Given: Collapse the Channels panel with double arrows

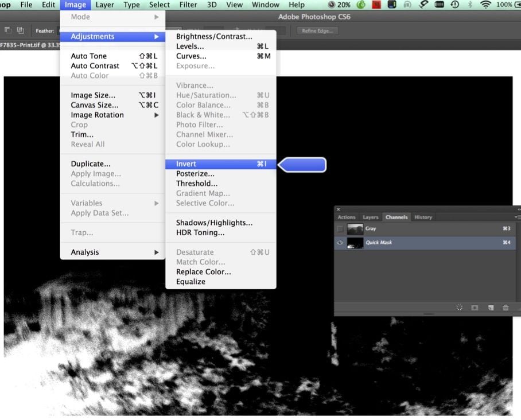Looking at the screenshot, I should [518, 209].
